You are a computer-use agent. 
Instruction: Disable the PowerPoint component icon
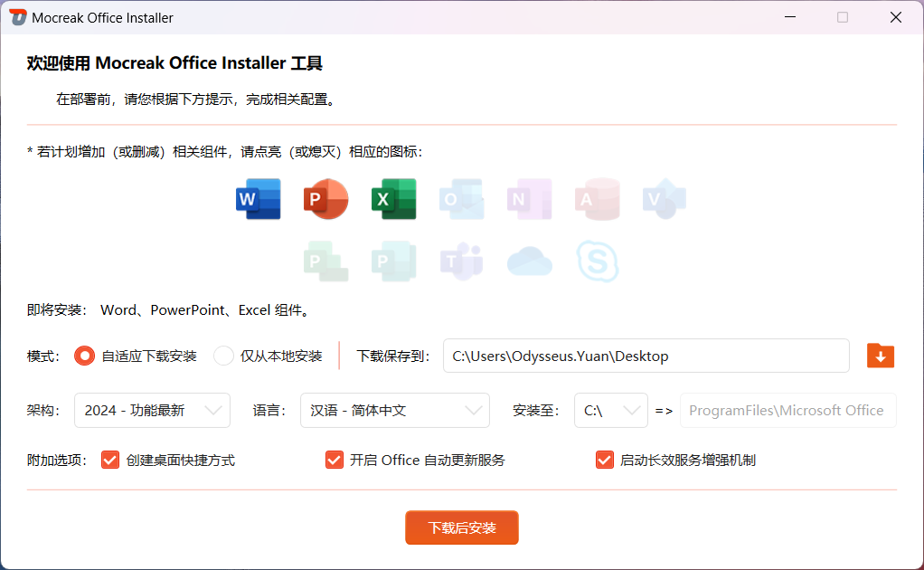[325, 199]
